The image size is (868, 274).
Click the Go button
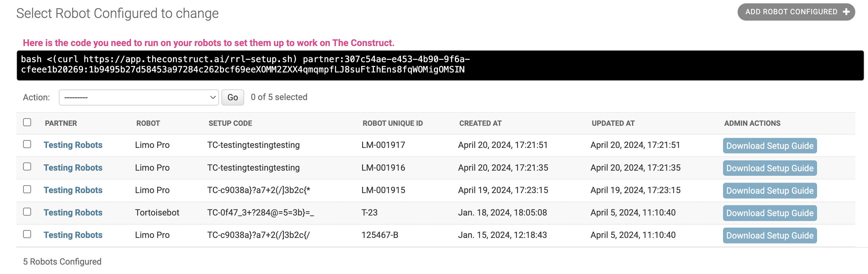click(x=233, y=97)
